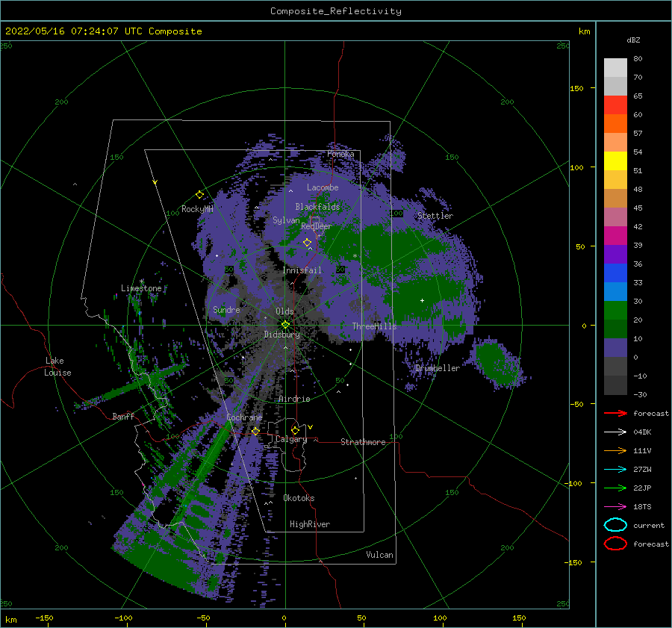Click the Ponoka city label
672x628 pixels.
click(340, 154)
